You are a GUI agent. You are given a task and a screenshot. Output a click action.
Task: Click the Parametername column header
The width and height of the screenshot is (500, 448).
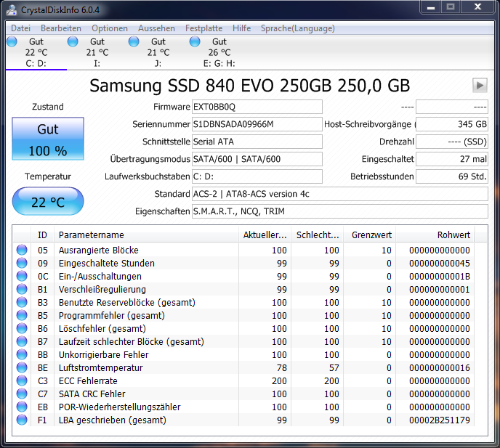pos(146,235)
